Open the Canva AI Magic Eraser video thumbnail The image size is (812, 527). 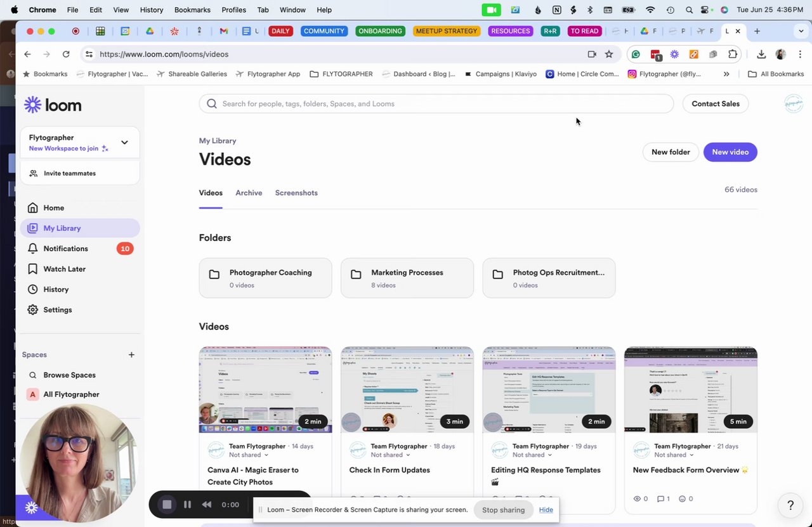[x=265, y=389]
